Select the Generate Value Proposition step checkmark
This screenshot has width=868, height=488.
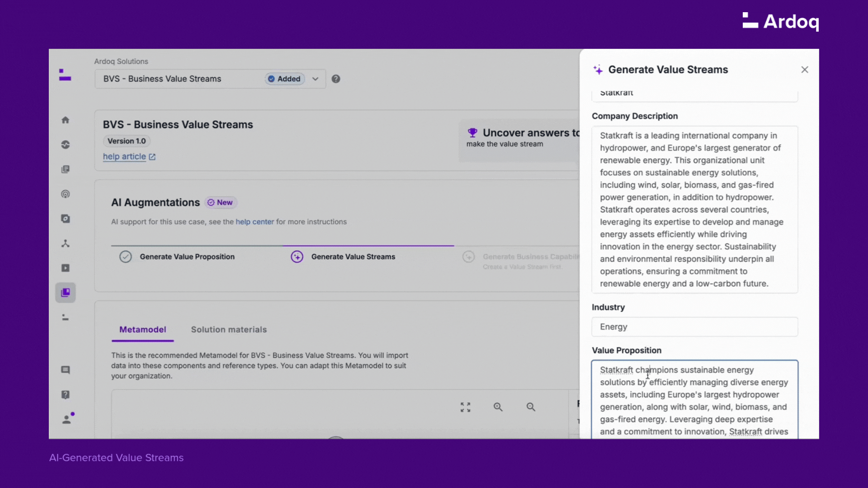click(125, 257)
